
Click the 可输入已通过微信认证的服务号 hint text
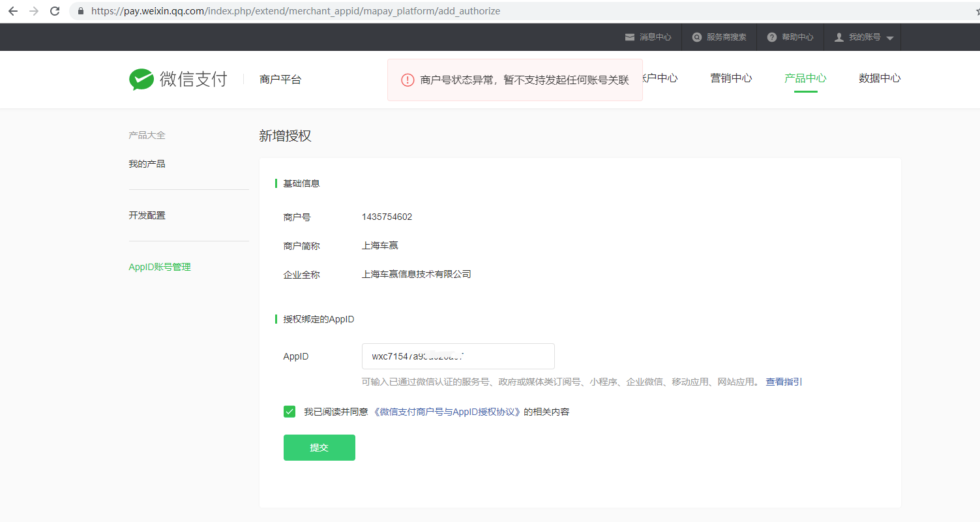coord(561,382)
